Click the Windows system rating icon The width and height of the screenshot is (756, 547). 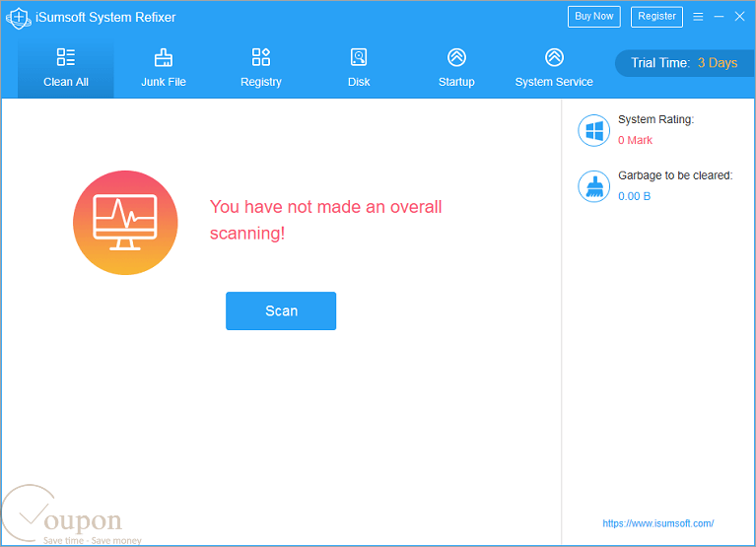click(594, 131)
